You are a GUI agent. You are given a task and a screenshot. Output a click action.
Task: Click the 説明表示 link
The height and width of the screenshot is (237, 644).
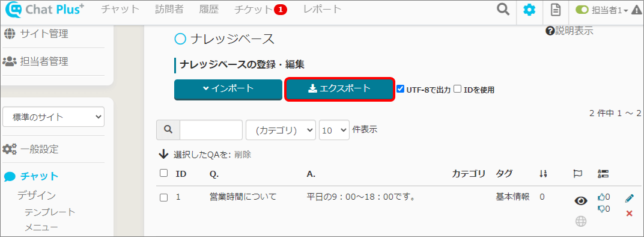click(x=574, y=31)
